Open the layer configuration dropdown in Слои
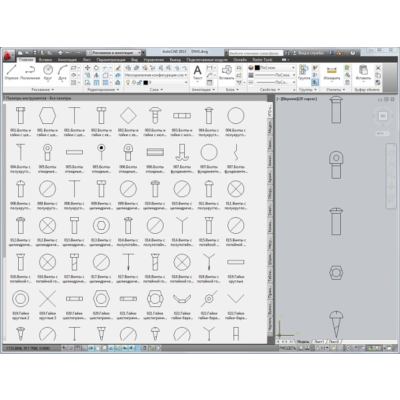The height and width of the screenshot is (400, 400). [x=156, y=75]
